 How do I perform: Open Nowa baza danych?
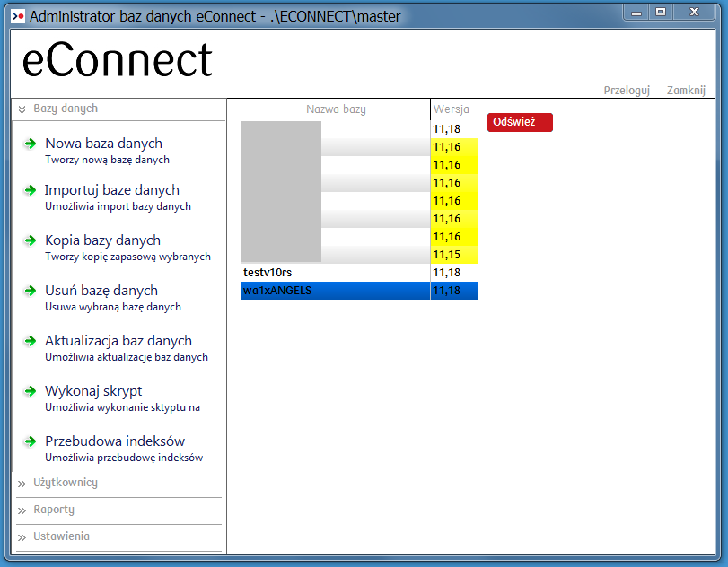[x=103, y=144]
